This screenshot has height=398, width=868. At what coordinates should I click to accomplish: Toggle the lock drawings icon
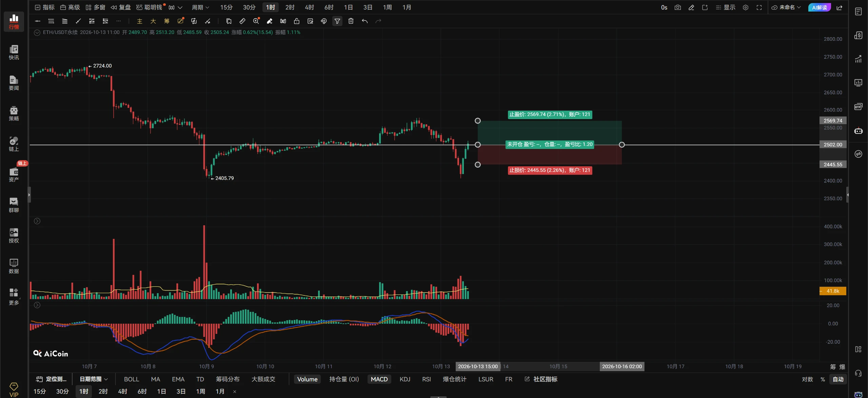coord(297,21)
